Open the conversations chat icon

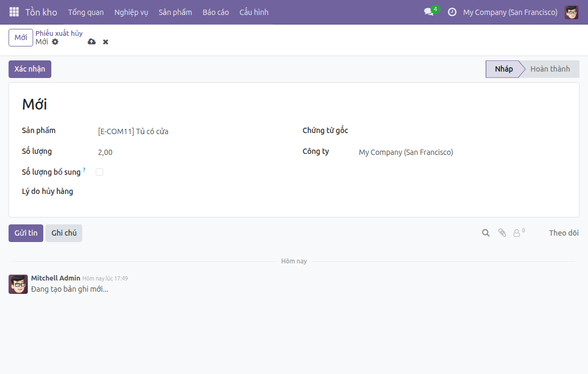click(x=429, y=12)
